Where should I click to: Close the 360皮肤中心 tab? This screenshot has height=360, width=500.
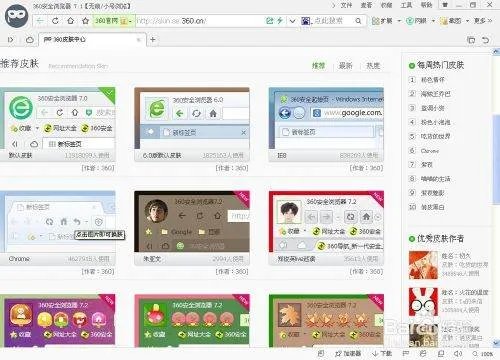click(139, 40)
